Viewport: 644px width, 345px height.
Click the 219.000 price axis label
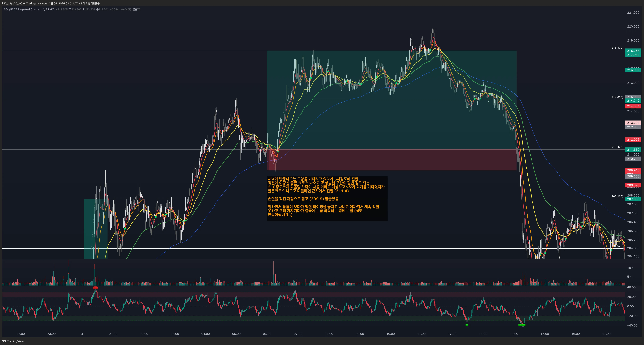(633, 41)
